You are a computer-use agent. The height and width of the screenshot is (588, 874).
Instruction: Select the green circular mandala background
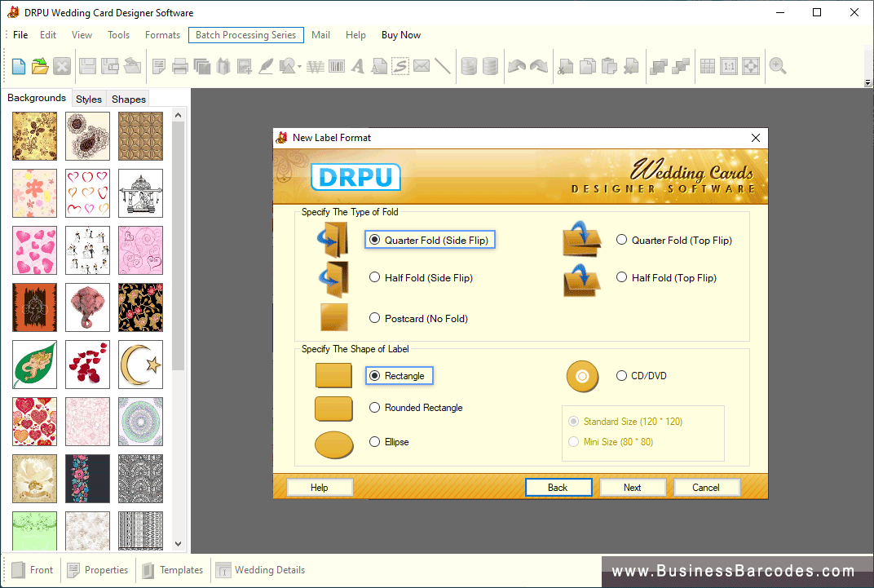140,422
